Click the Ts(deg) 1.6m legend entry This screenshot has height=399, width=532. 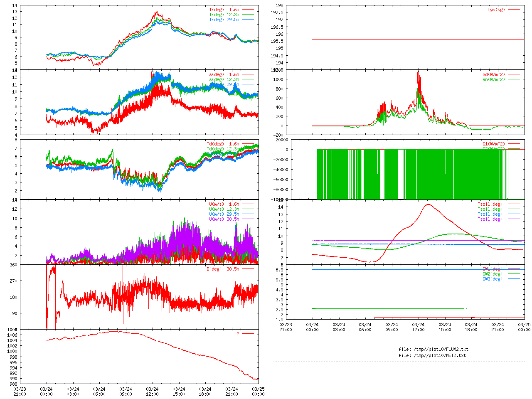(x=223, y=75)
